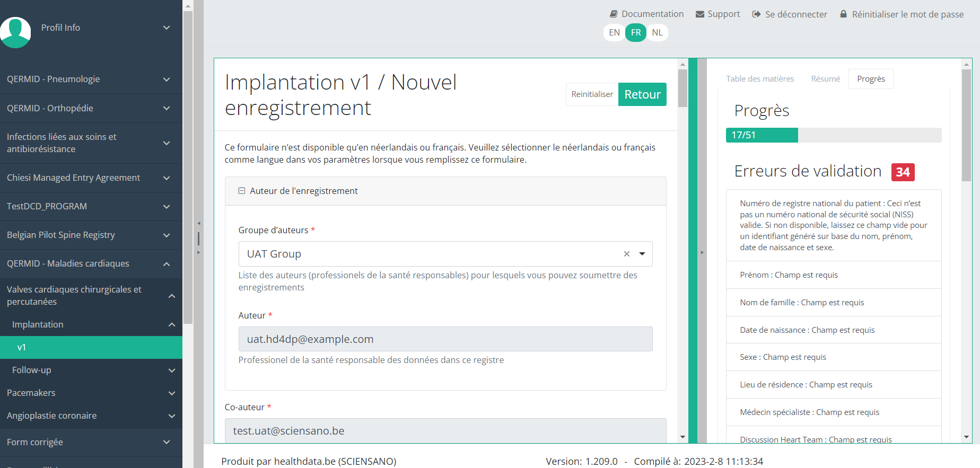Screen dimensions: 980x468
Task: Click the password reset lock icon
Action: [x=843, y=14]
